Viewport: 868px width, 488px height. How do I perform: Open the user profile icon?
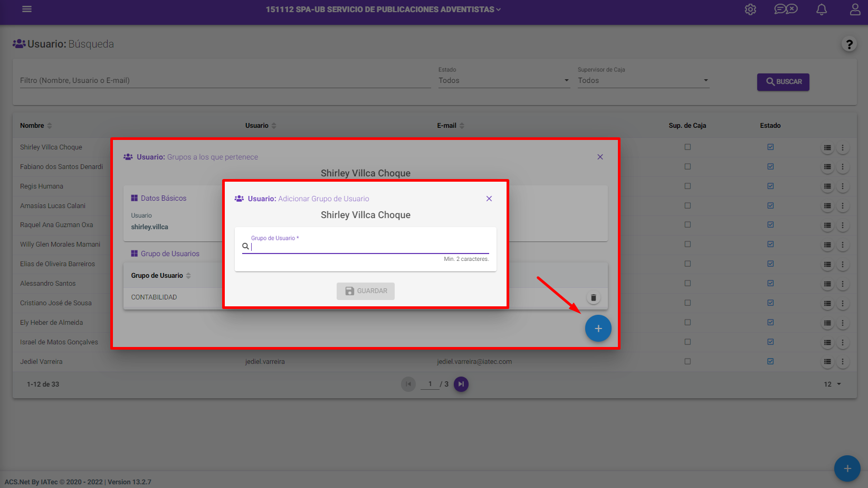coord(855,10)
